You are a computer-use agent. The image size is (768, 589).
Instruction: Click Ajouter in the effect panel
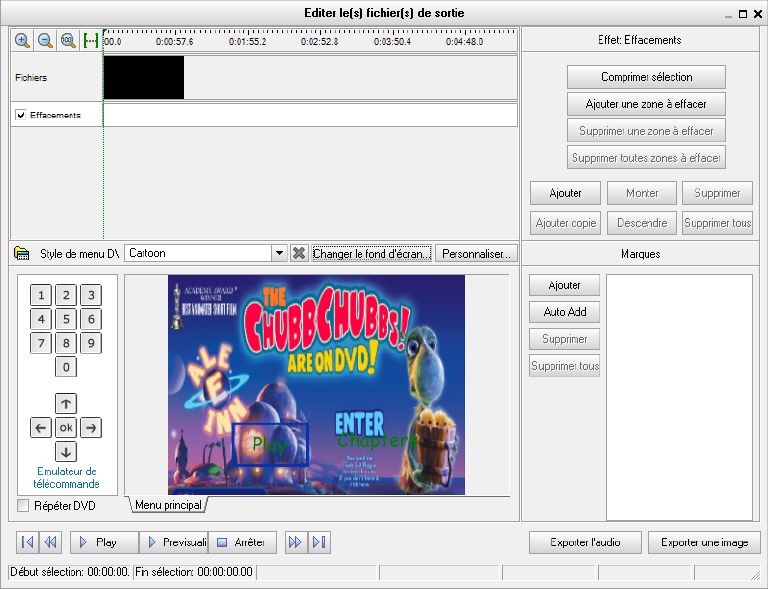pyautogui.click(x=565, y=193)
